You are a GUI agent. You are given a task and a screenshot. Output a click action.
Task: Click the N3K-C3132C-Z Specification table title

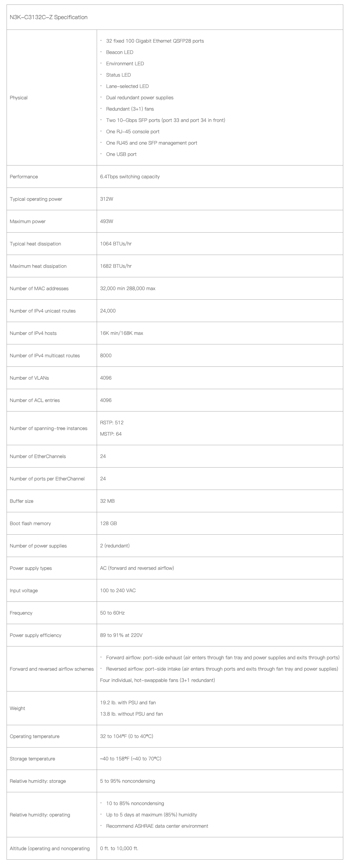click(49, 17)
